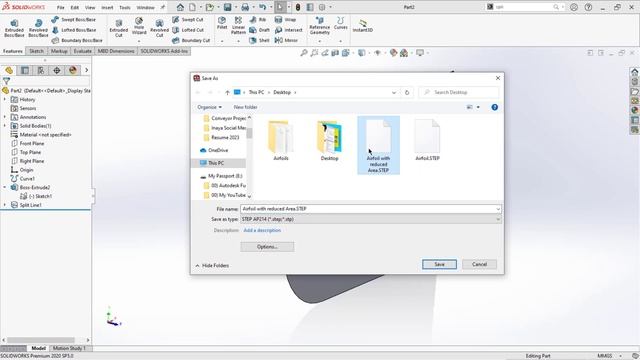640x360 pixels.
Task: Select the Rib tool
Action: [x=258, y=20]
